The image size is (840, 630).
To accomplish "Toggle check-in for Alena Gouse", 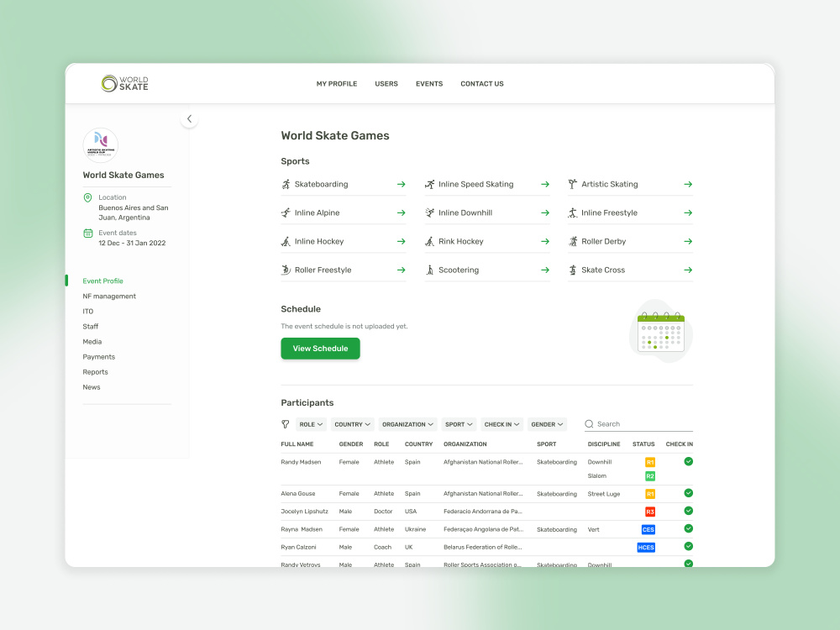I will point(689,493).
